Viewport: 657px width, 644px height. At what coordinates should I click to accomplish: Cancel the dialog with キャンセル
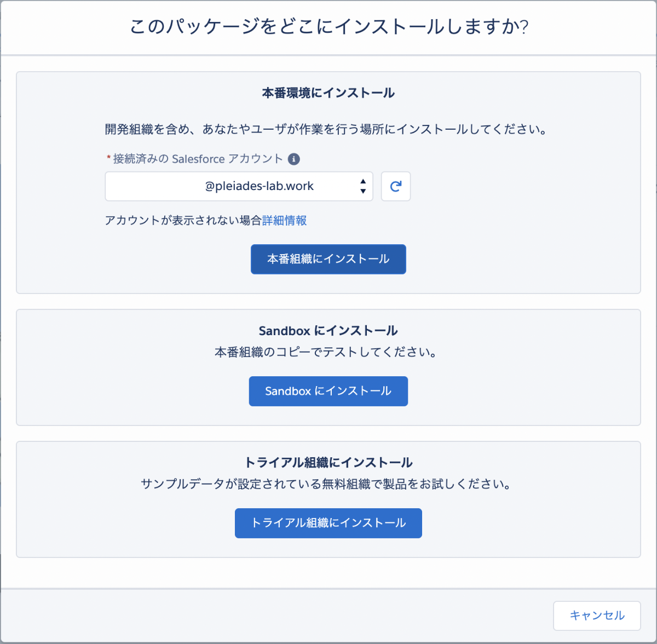click(x=597, y=616)
